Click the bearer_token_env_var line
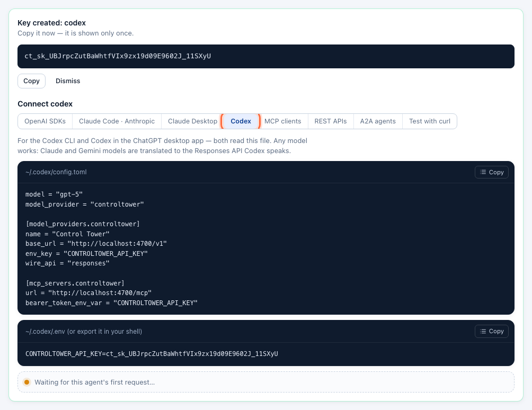Viewport: 532px width, 410px height. (x=111, y=303)
